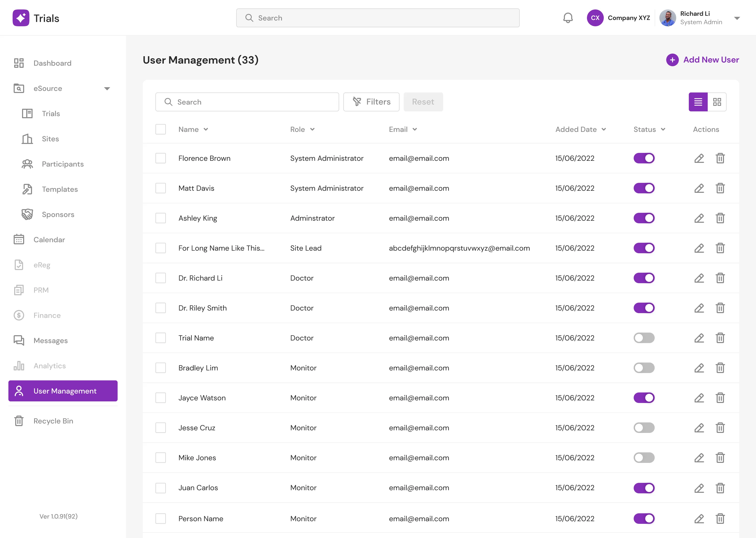Open the Richard Li profile dropdown
This screenshot has width=756, height=538.
tap(737, 18)
